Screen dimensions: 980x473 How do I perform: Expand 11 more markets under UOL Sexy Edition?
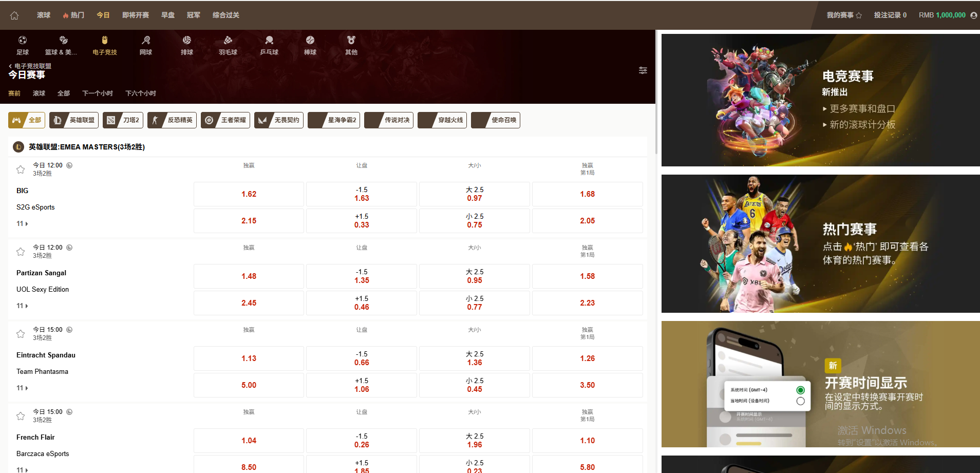(x=22, y=306)
